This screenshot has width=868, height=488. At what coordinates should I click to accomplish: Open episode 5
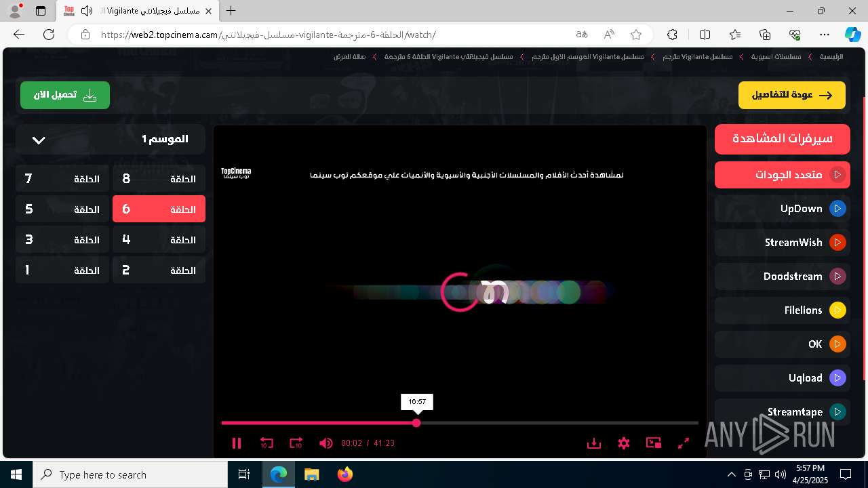(62, 209)
